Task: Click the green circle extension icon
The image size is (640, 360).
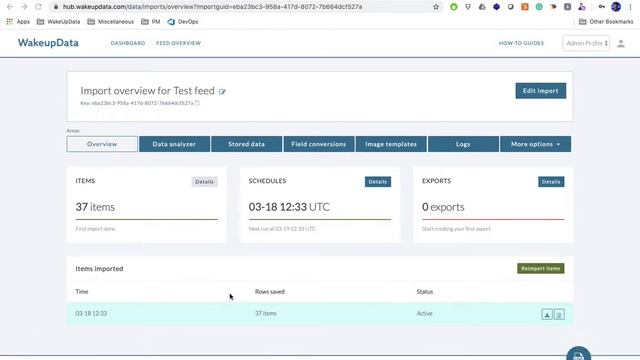Action: pyautogui.click(x=453, y=7)
